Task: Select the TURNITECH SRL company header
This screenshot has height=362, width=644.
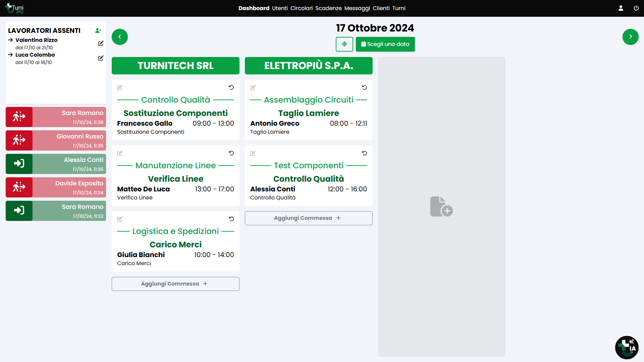Action: pos(175,66)
